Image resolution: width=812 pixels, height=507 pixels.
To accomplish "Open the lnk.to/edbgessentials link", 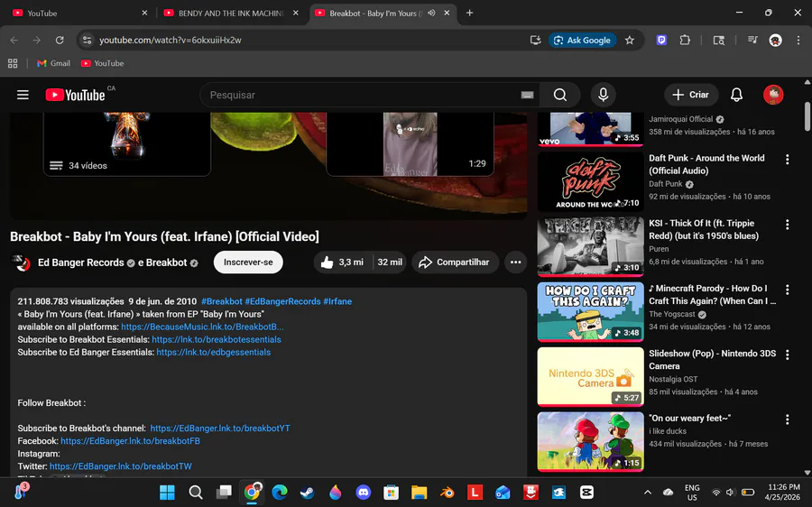I will tap(213, 352).
